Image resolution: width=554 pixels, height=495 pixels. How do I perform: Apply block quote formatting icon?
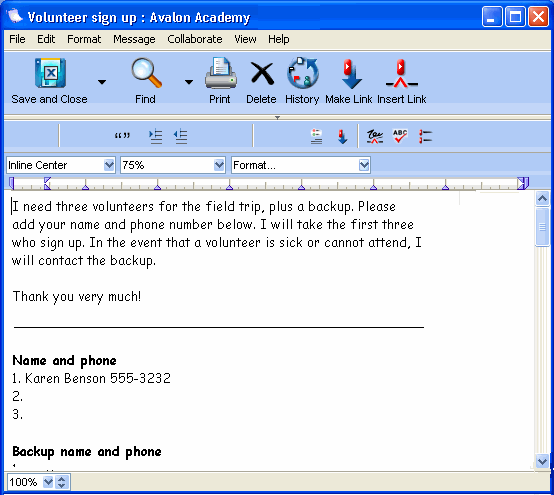(x=122, y=136)
